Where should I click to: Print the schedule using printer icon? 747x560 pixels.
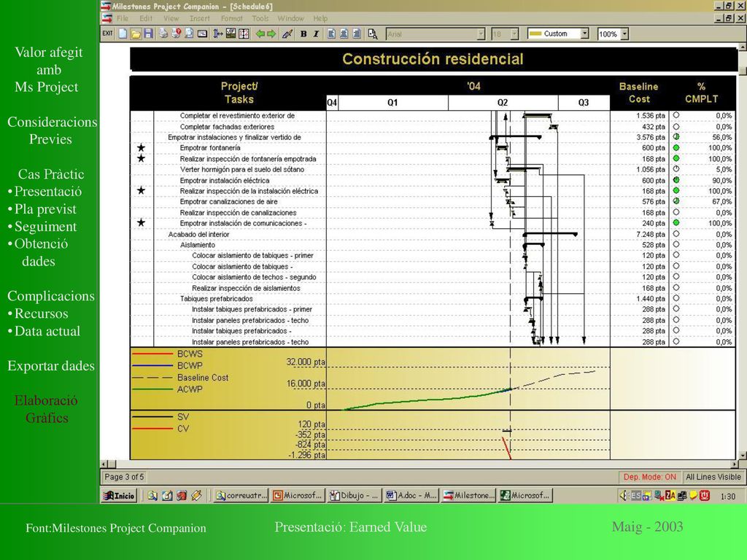pyautogui.click(x=163, y=34)
